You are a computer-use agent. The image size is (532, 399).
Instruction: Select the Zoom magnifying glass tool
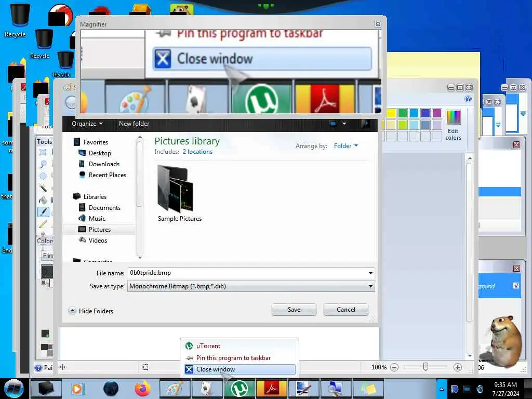[x=43, y=164]
